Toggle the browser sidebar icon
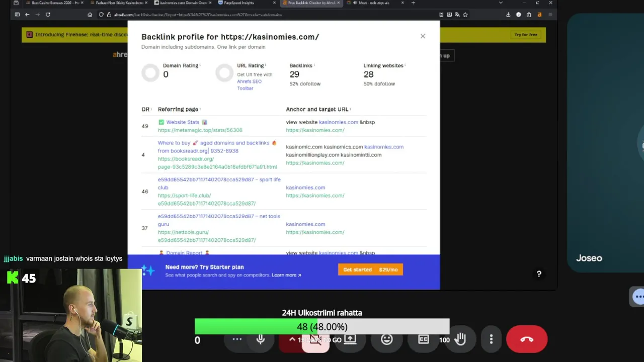The image size is (644, 362). 17,15
